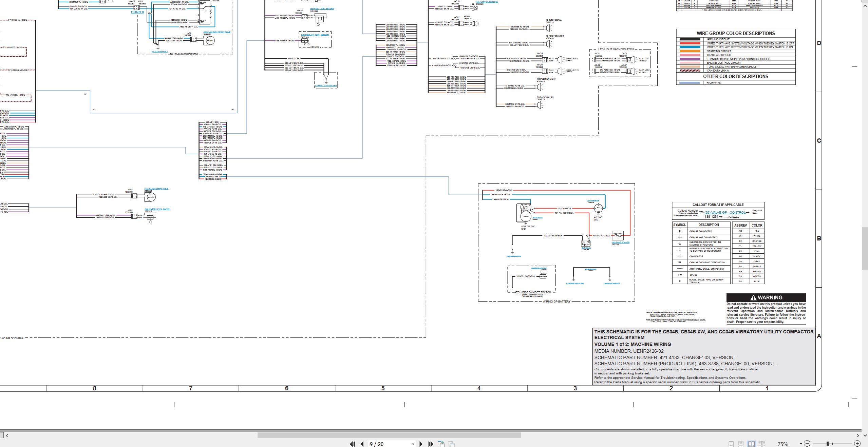868x447 pixels.
Task: Go to the first page
Action: tap(352, 444)
